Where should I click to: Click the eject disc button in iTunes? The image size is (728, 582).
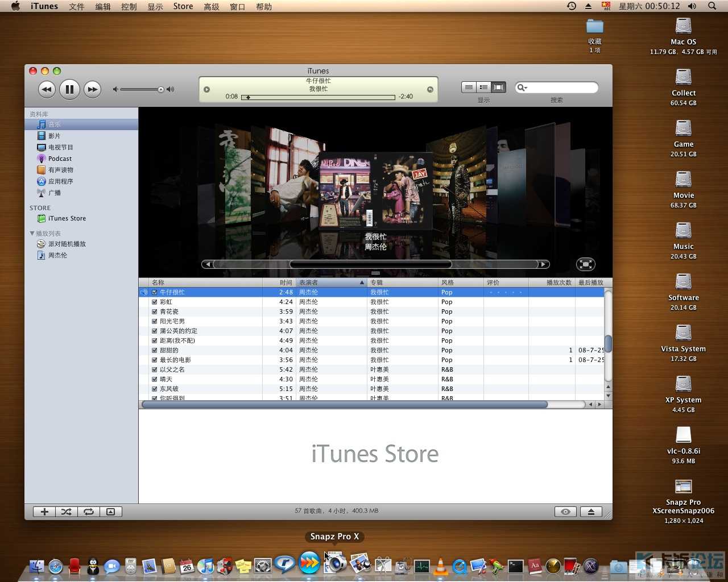(591, 512)
